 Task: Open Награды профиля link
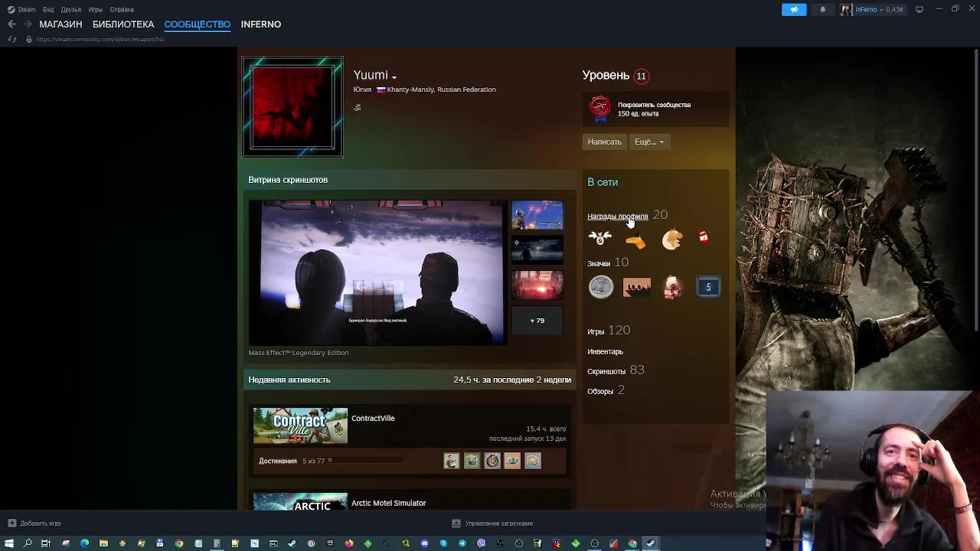click(617, 216)
